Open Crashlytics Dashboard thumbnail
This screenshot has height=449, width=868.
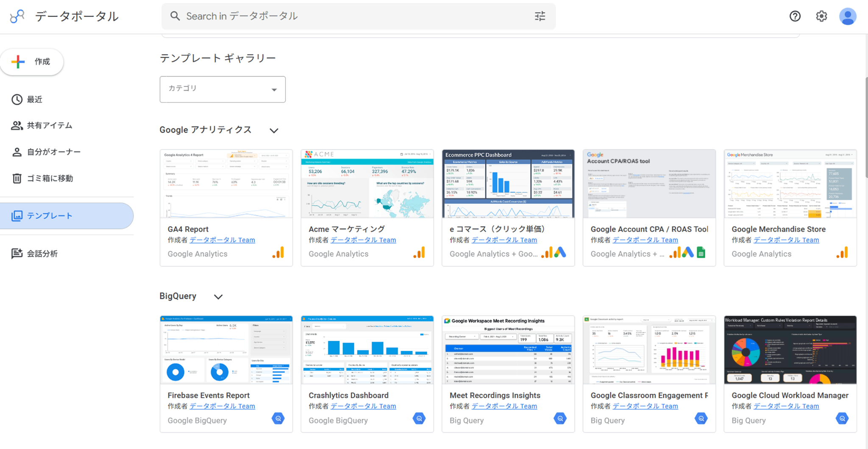click(x=367, y=350)
